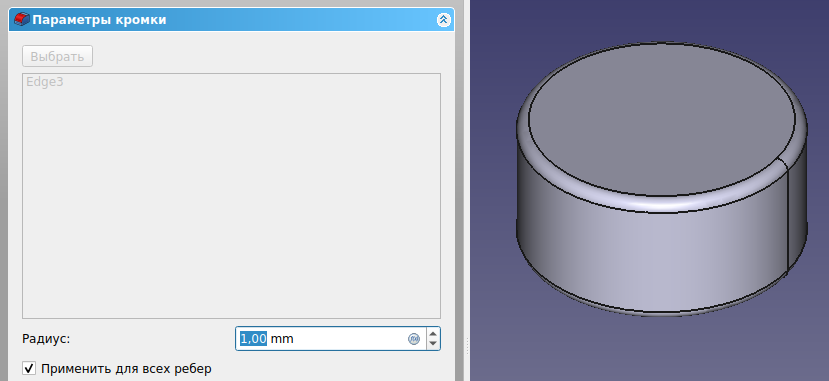Increase radius with the up spinner arrow

[433, 333]
